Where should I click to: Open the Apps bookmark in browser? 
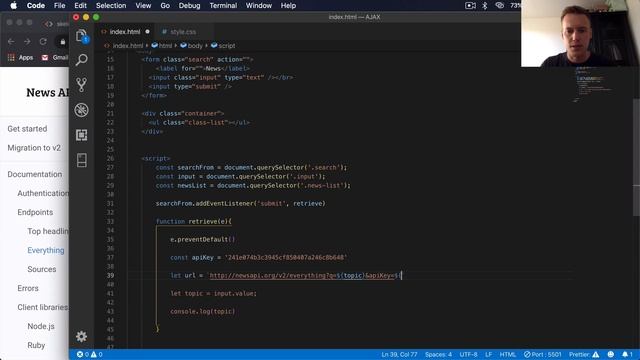coord(20,58)
